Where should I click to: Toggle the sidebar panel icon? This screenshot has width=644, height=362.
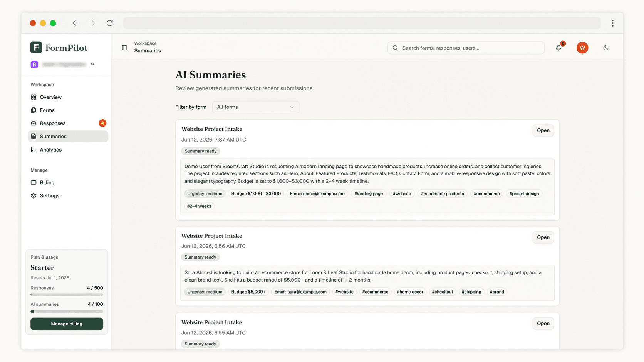tap(124, 48)
